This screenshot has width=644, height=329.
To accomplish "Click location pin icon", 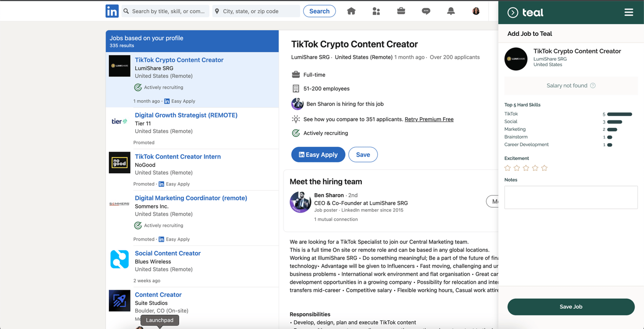I will pyautogui.click(x=217, y=11).
